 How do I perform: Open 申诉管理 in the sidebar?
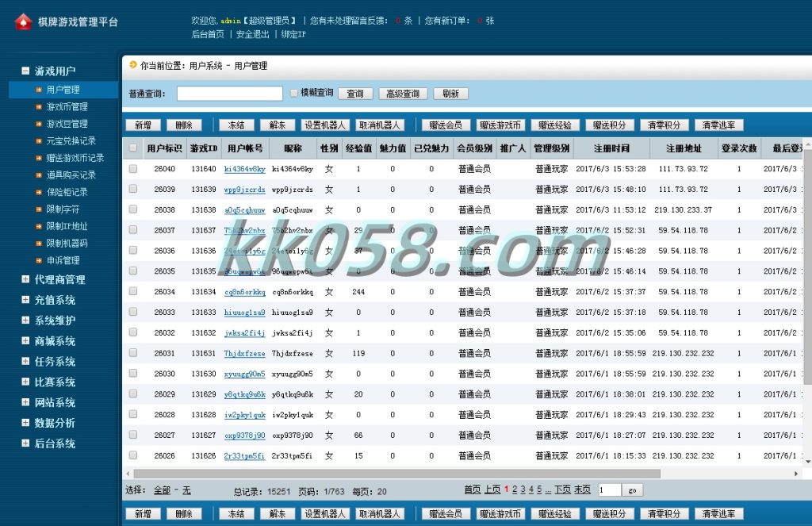(63, 261)
